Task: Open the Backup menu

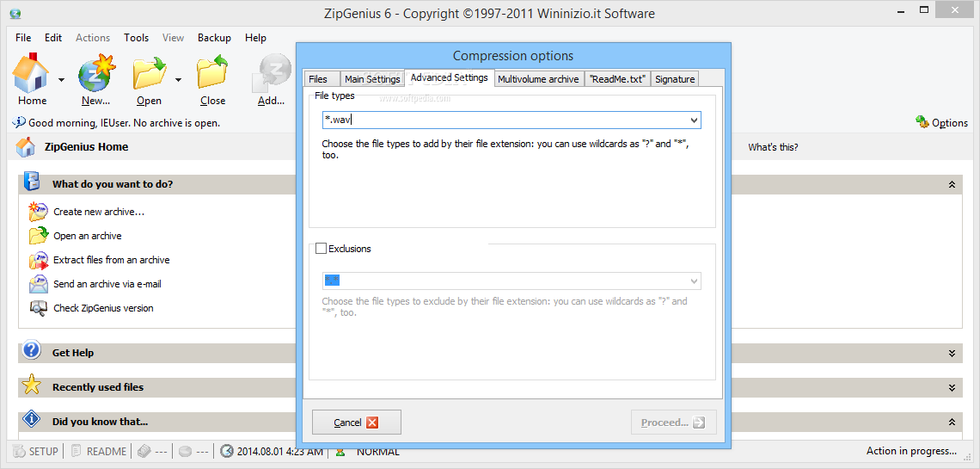Action: (x=214, y=38)
